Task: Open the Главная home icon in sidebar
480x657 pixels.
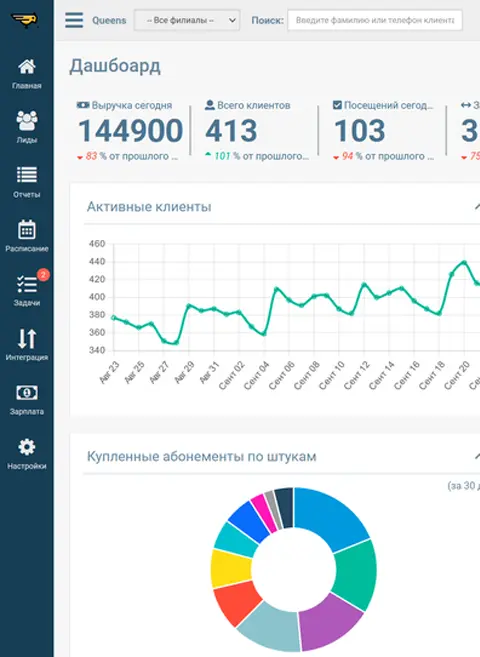Action: (26, 67)
